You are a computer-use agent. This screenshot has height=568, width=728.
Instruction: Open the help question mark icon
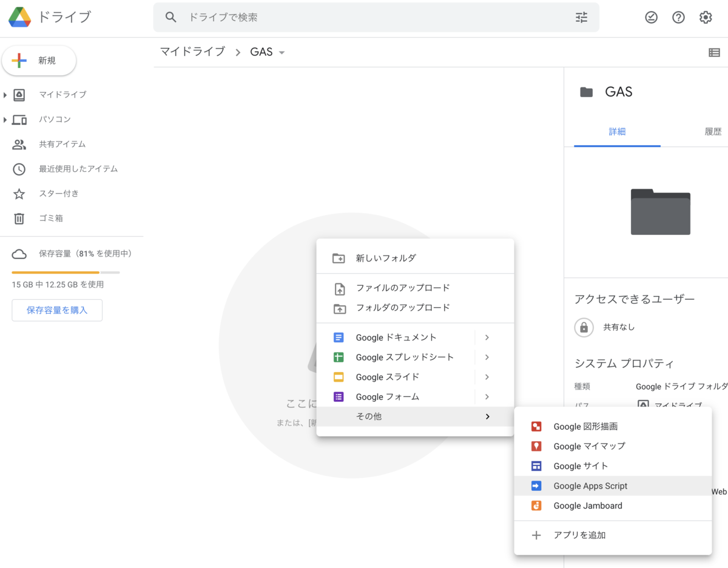pos(678,18)
